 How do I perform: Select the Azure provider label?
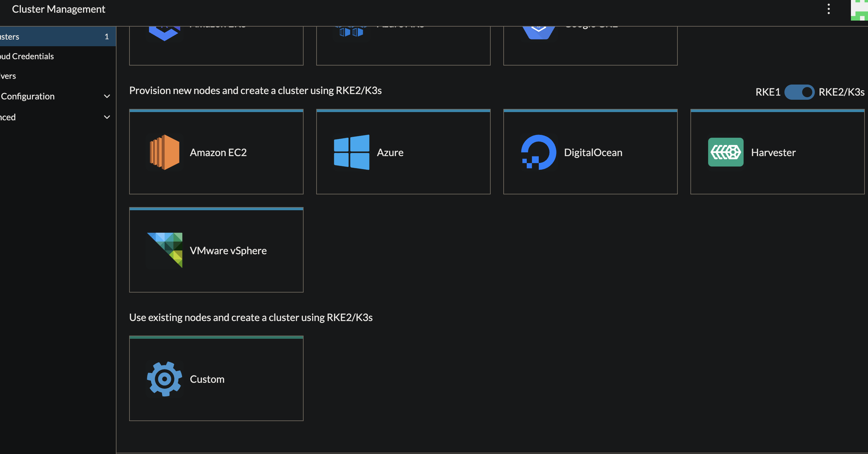click(390, 152)
